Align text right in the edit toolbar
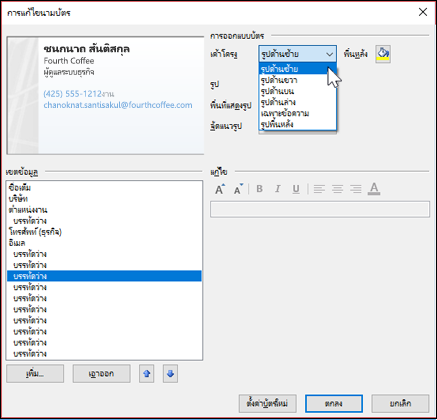 click(356, 189)
